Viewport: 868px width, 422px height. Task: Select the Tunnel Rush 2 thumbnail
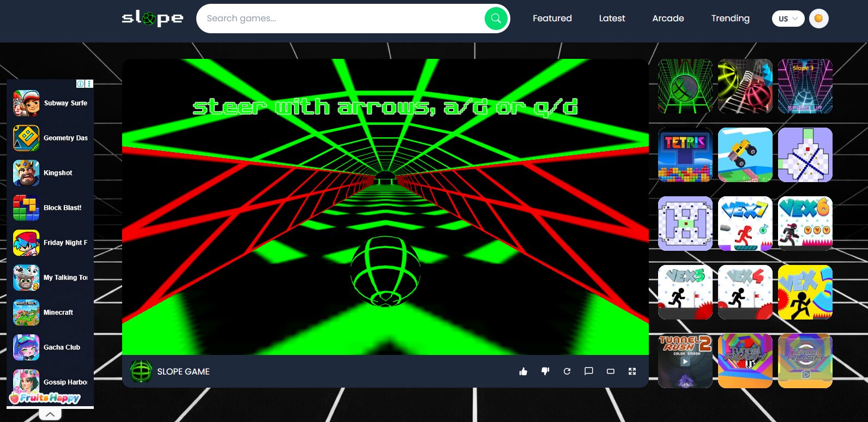(685, 361)
